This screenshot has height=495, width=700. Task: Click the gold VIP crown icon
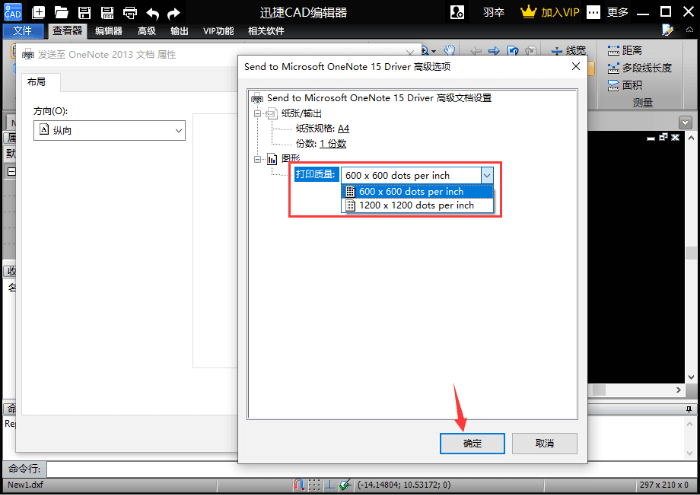528,12
